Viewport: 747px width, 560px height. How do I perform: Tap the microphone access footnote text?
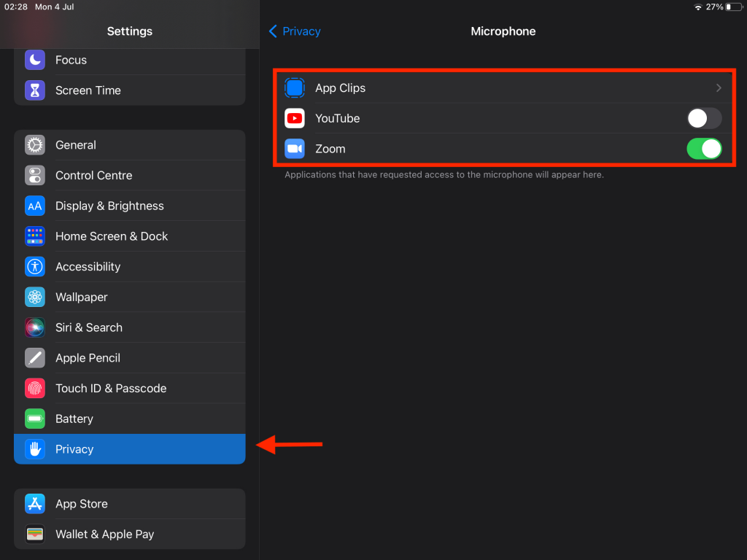[x=444, y=175]
